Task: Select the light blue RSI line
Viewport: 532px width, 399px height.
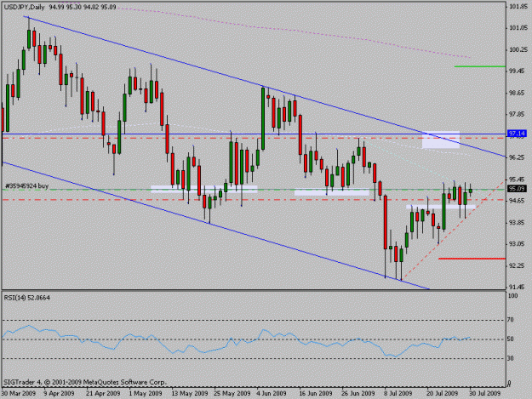Action: click(x=237, y=341)
